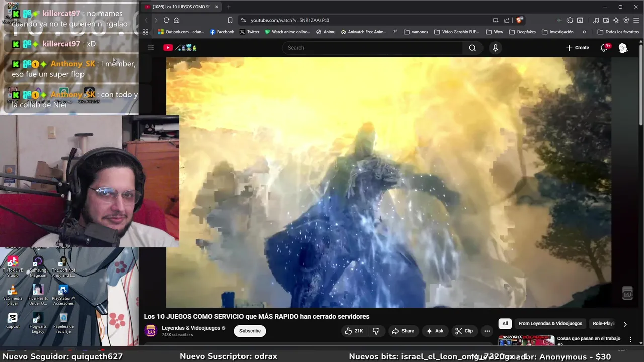Open Cosas que pasan en el trabajo thumbnail
The width and height of the screenshot is (644, 362).
click(x=526, y=340)
